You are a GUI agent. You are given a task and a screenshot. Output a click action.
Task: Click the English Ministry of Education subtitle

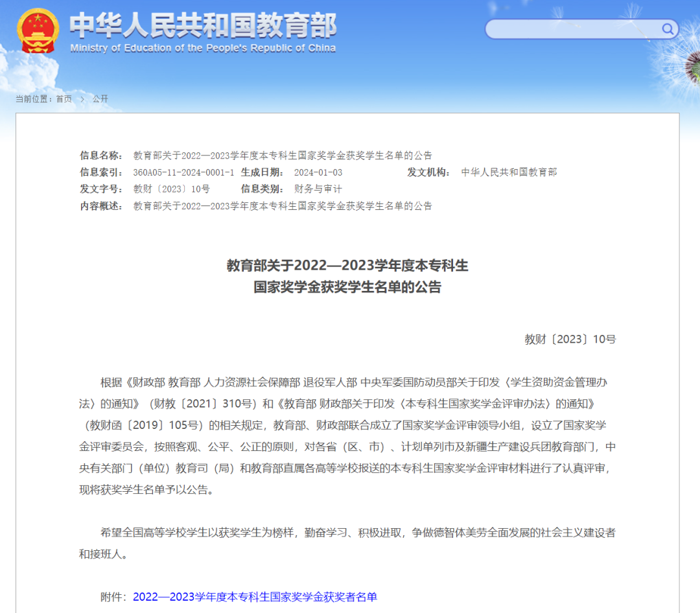(x=203, y=49)
